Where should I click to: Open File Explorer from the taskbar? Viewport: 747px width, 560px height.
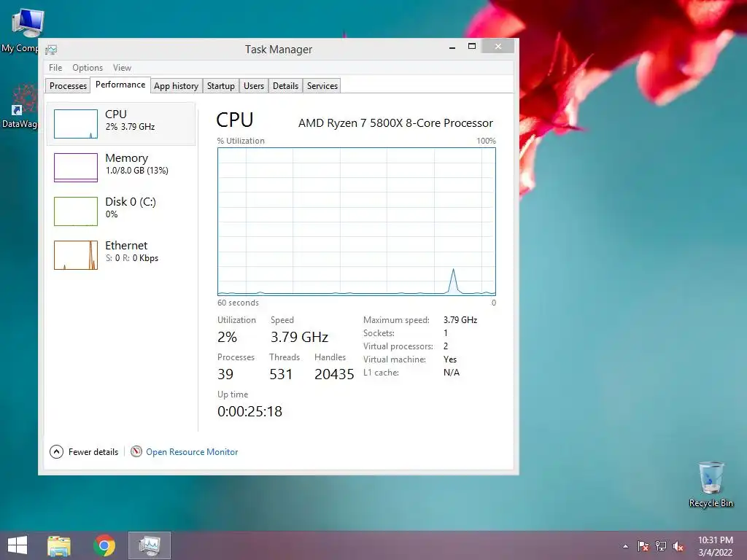[x=59, y=545]
